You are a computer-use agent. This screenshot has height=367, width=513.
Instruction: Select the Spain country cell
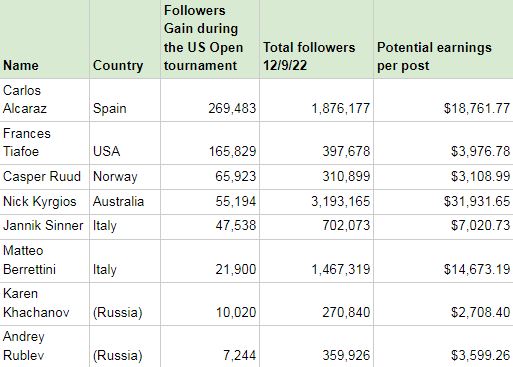click(x=125, y=100)
